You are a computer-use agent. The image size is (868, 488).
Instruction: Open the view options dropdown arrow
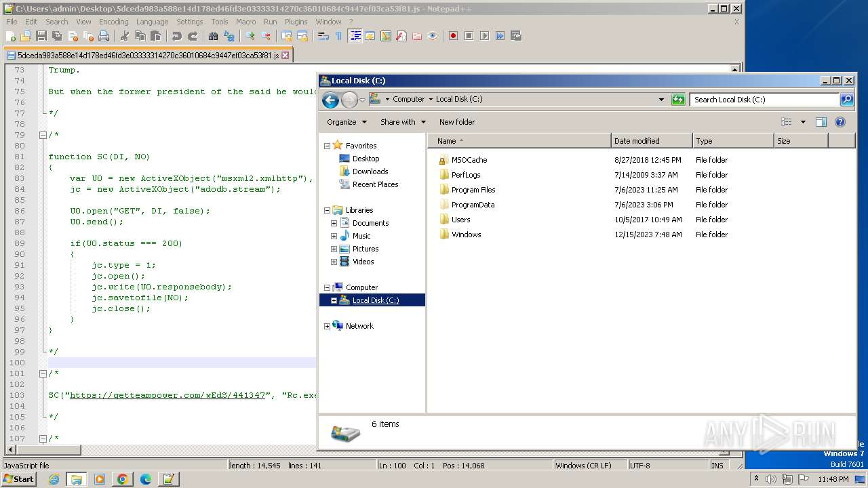pyautogui.click(x=803, y=122)
